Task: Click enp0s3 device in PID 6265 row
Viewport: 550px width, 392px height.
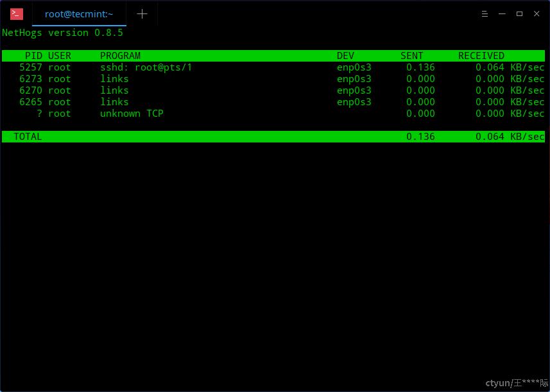Action: pos(354,102)
